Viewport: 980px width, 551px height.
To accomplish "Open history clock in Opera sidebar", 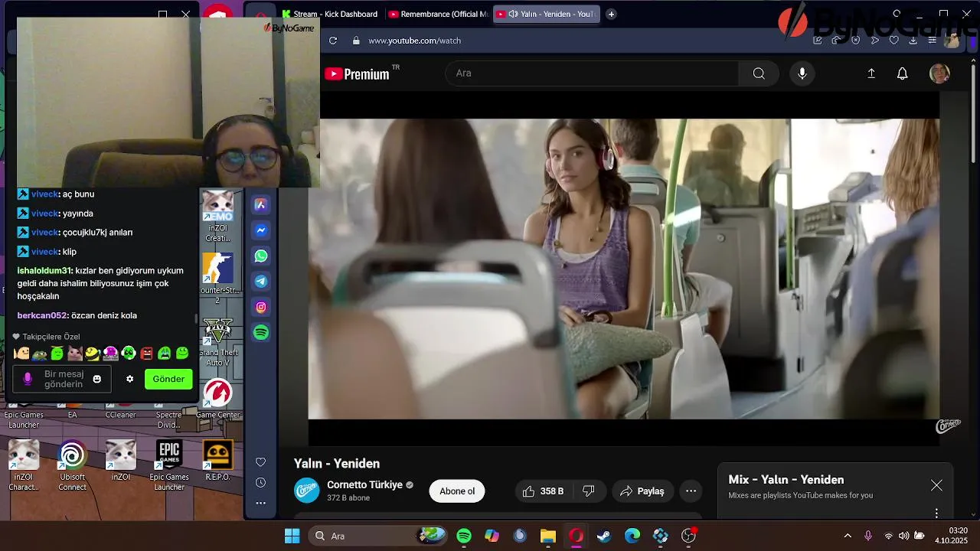I will [260, 483].
